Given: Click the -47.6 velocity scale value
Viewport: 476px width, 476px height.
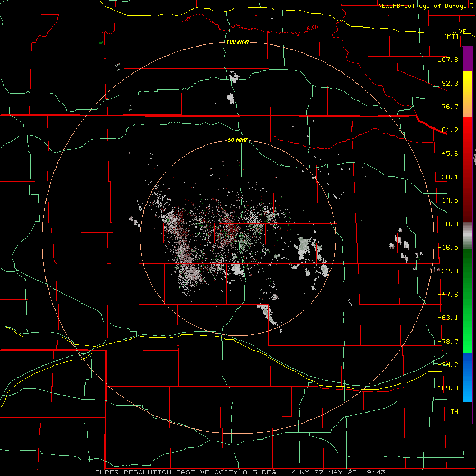Looking at the screenshot, I should [x=448, y=295].
